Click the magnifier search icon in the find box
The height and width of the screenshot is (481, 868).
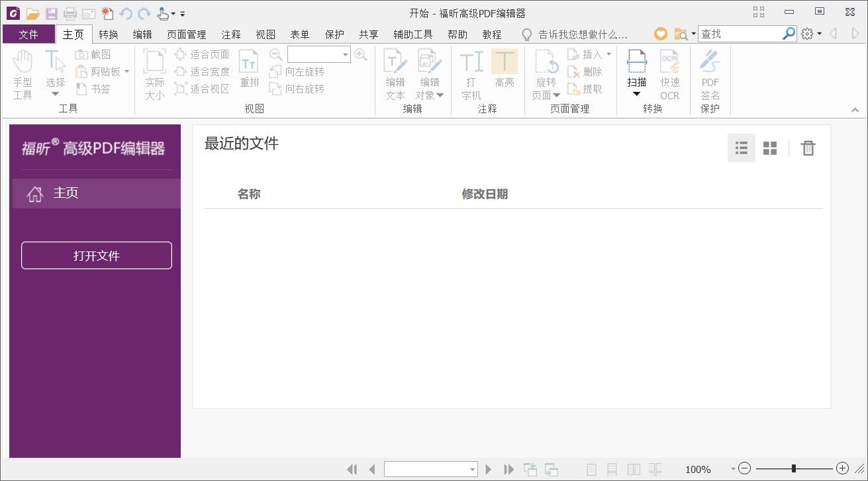pyautogui.click(x=789, y=34)
